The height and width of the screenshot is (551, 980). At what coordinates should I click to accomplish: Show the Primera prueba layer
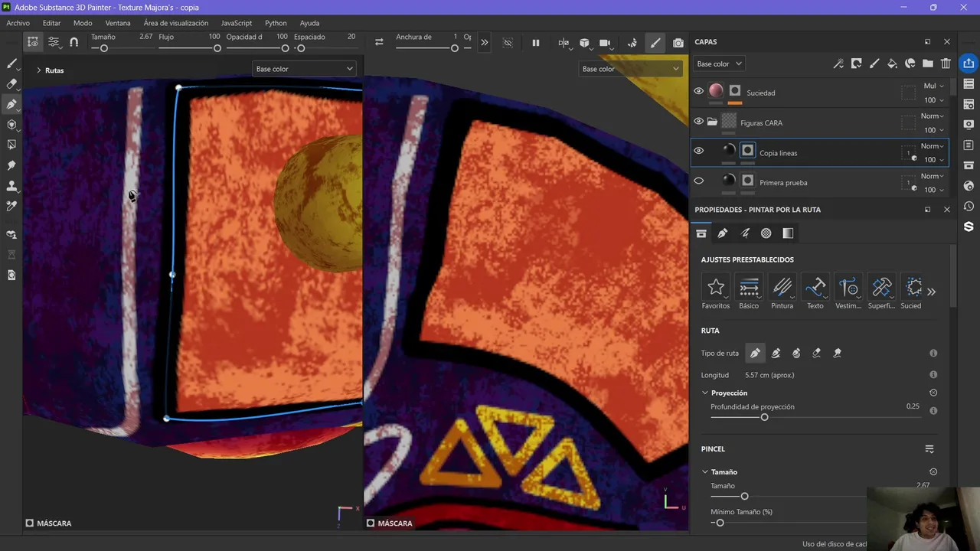point(698,181)
